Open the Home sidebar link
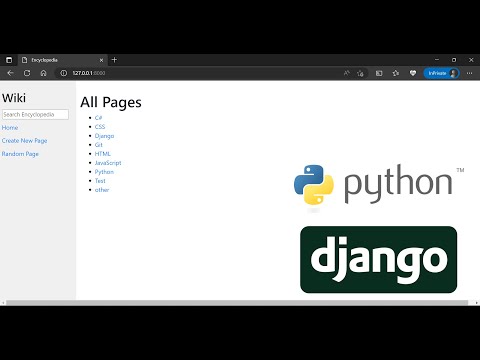The height and width of the screenshot is (360, 480). click(x=10, y=128)
